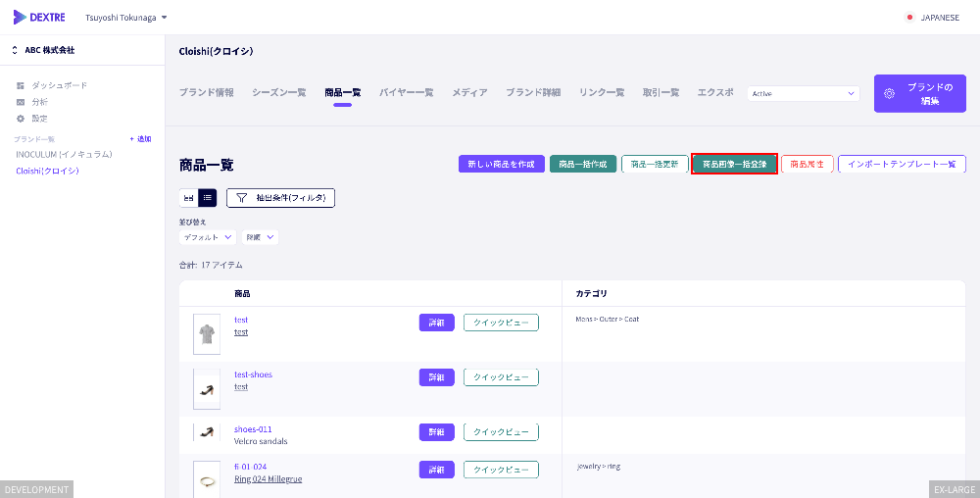Screen dimensions: 980x498
Task: Switch to the リンク一覧 tab
Action: pyautogui.click(x=602, y=92)
